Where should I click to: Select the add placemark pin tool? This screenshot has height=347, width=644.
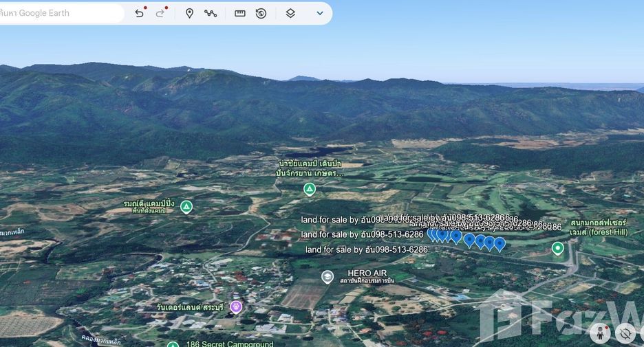point(189,14)
